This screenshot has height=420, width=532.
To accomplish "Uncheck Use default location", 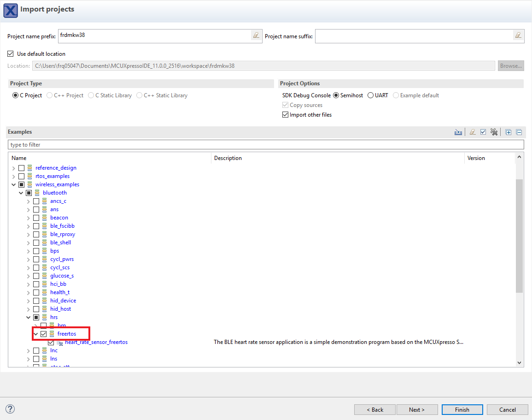I will pos(11,54).
